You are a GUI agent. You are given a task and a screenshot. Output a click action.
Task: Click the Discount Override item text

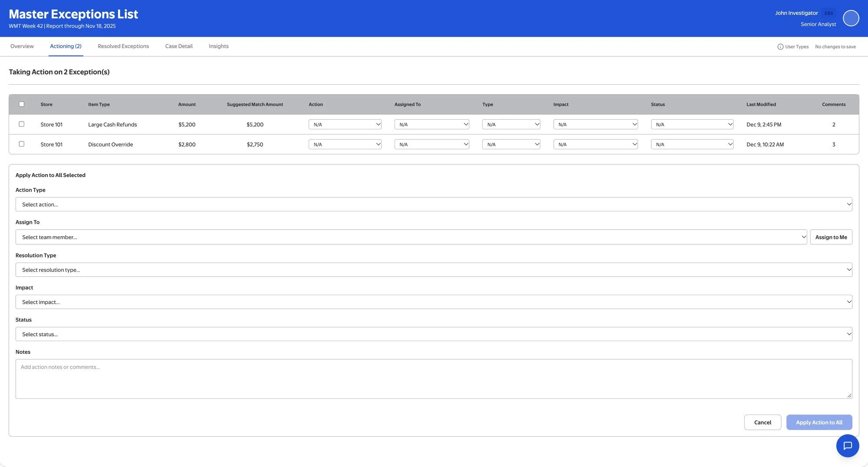point(110,145)
